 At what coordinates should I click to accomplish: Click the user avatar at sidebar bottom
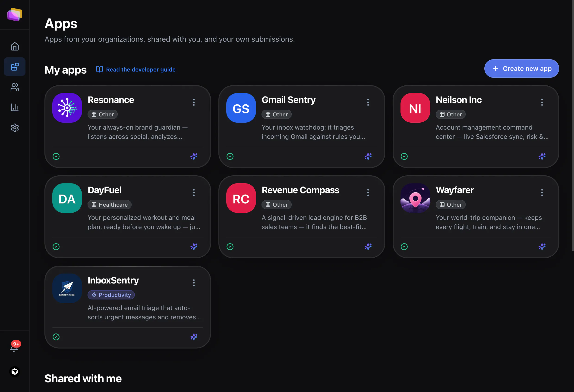pyautogui.click(x=15, y=372)
